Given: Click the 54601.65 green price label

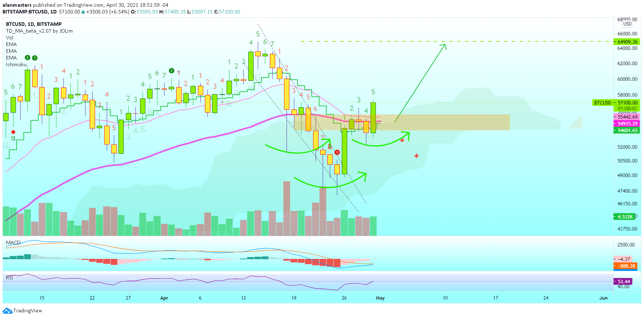Looking at the screenshot, I should coord(627,130).
